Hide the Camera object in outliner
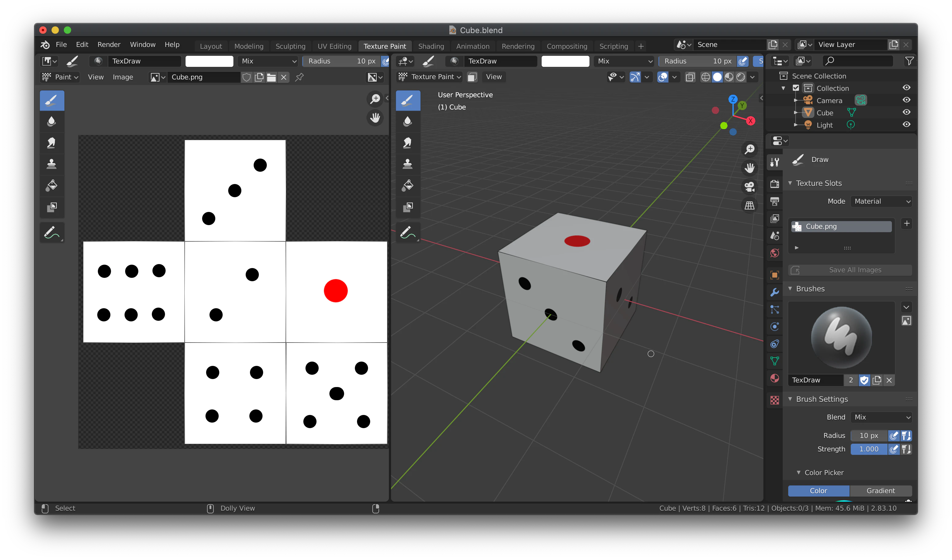952x560 pixels. pos(906,100)
